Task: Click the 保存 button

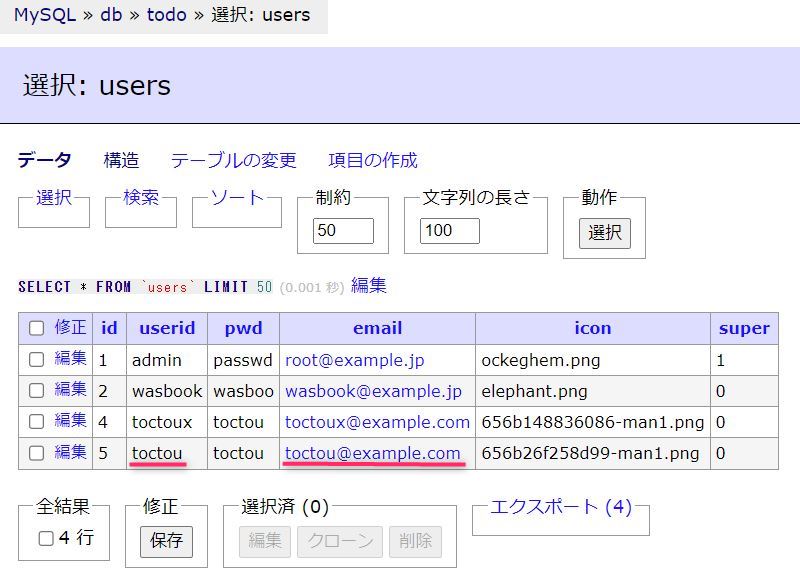Action: tap(166, 541)
